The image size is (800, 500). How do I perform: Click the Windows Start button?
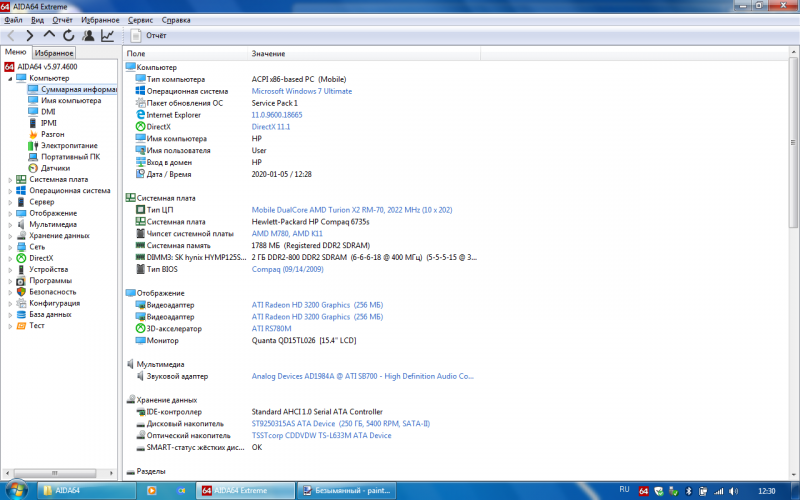(x=15, y=490)
